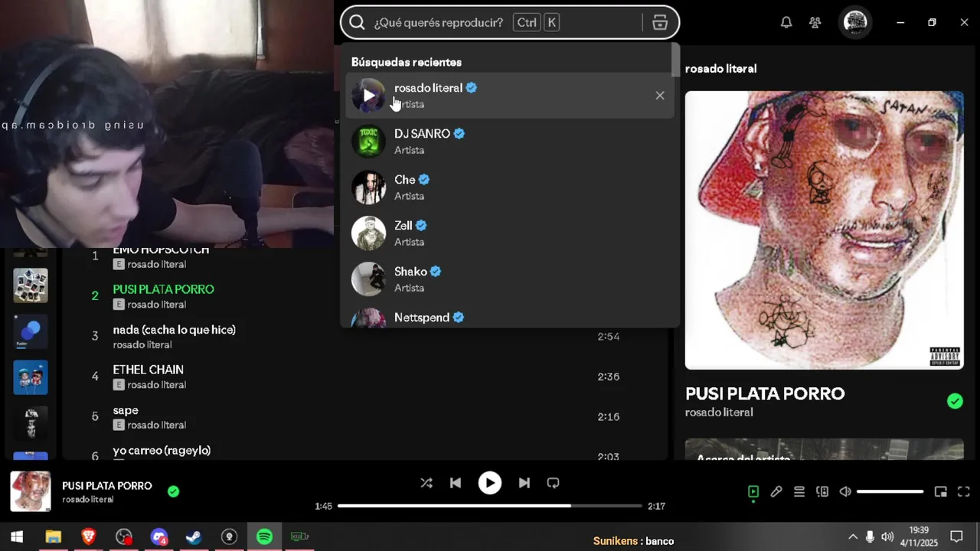Viewport: 980px width, 551px height.
Task: Toggle Now Playing view icon
Action: (753, 492)
